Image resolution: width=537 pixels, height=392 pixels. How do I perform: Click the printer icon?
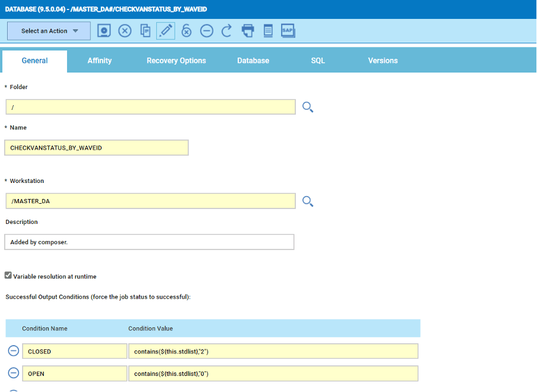click(248, 31)
